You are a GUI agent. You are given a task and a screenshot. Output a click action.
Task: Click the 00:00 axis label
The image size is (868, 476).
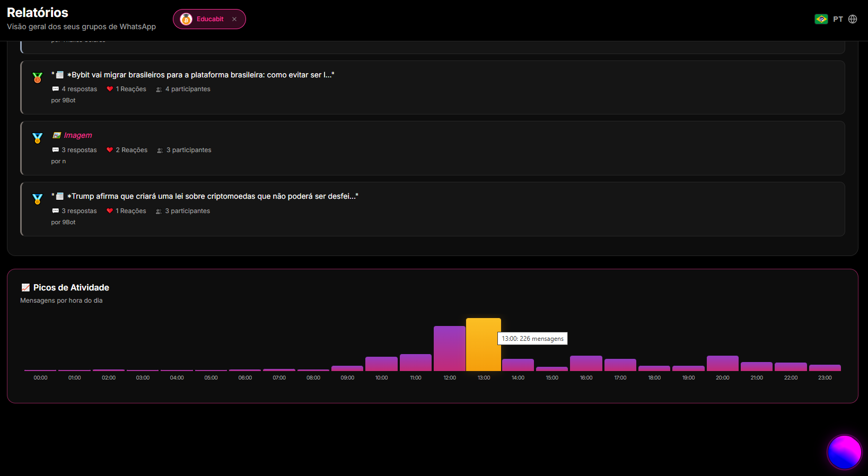[x=40, y=378]
